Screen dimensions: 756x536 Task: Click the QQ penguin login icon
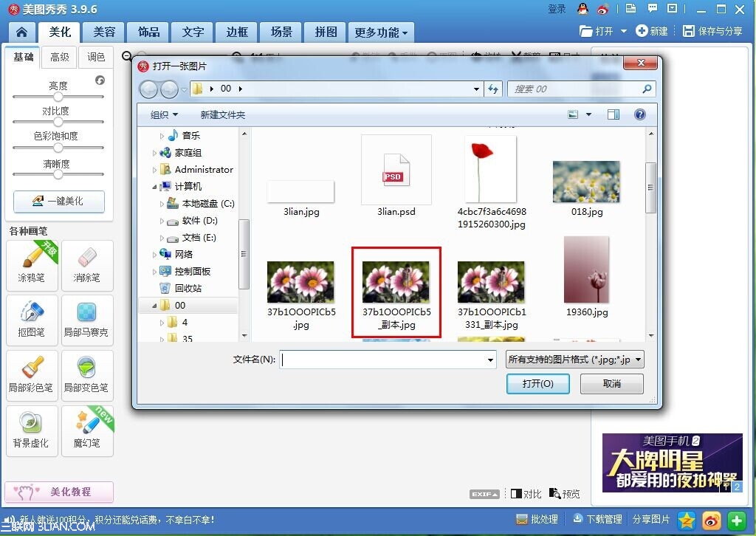(x=583, y=9)
